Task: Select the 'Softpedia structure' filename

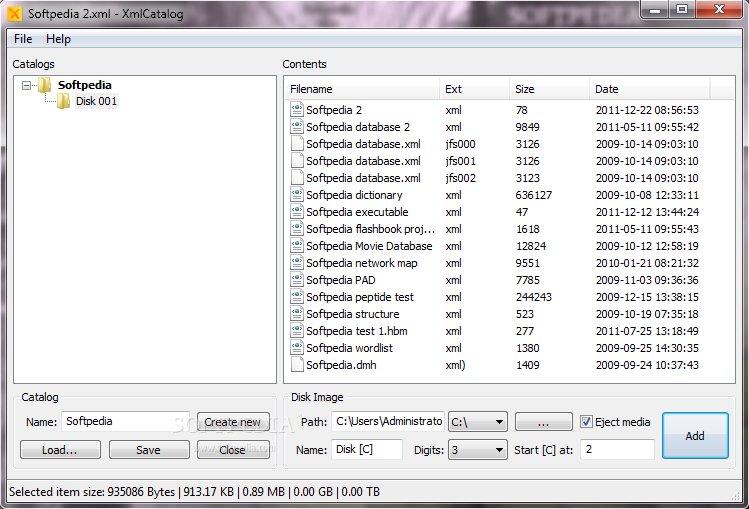Action: pyautogui.click(x=353, y=314)
